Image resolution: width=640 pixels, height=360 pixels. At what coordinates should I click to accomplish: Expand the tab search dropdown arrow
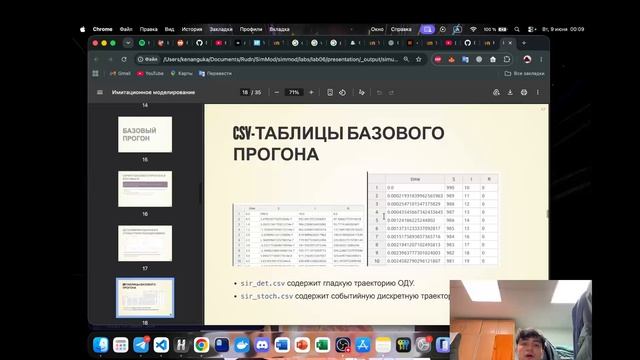(128, 43)
